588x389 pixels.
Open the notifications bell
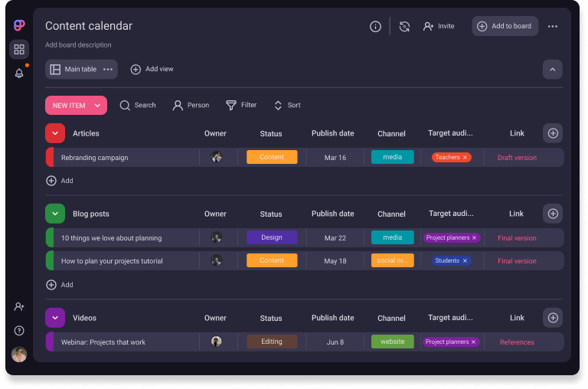19,74
